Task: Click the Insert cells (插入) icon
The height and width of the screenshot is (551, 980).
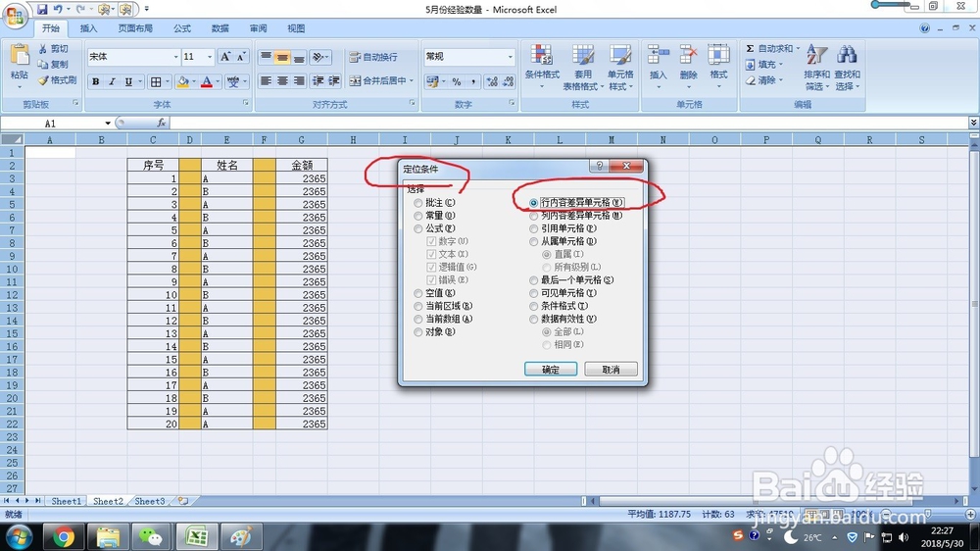Action: tap(659, 55)
